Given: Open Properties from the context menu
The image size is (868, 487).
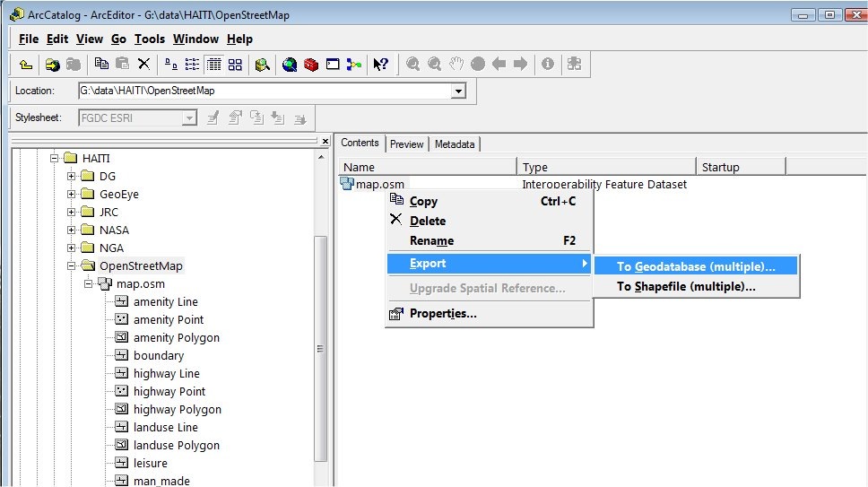Looking at the screenshot, I should click(x=490, y=313).
